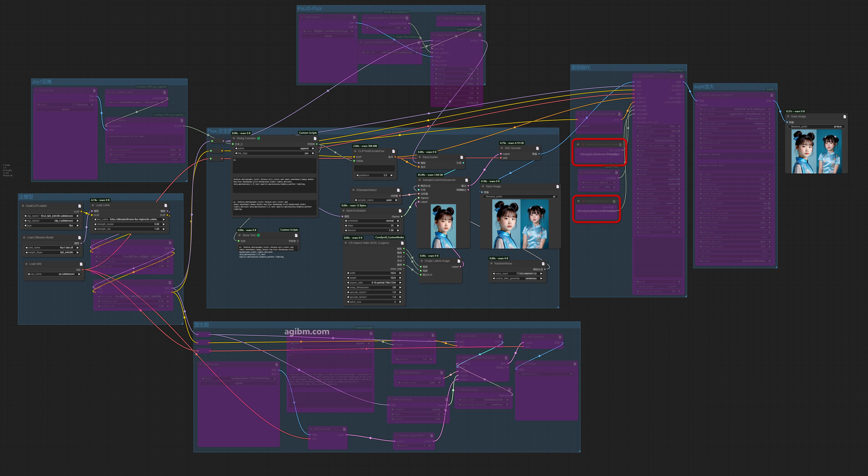Open vae_name dropdown showing ae.safetensors
This screenshot has height=476, width=868.
pos(54,274)
